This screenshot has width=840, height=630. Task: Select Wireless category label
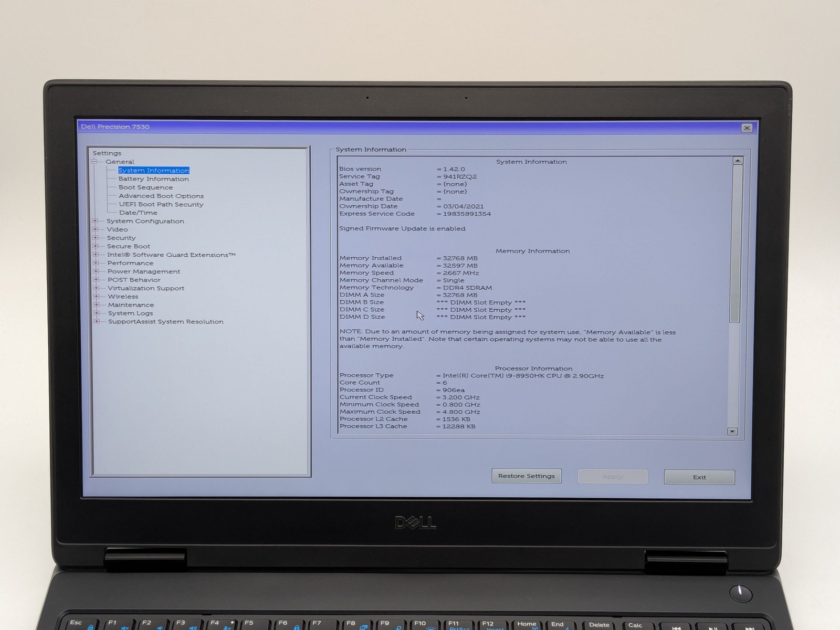tap(123, 297)
